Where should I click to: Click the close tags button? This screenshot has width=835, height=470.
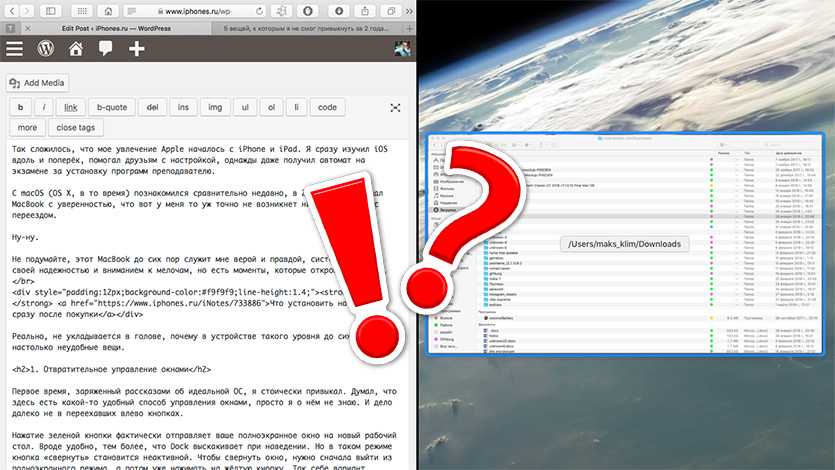coord(76,128)
